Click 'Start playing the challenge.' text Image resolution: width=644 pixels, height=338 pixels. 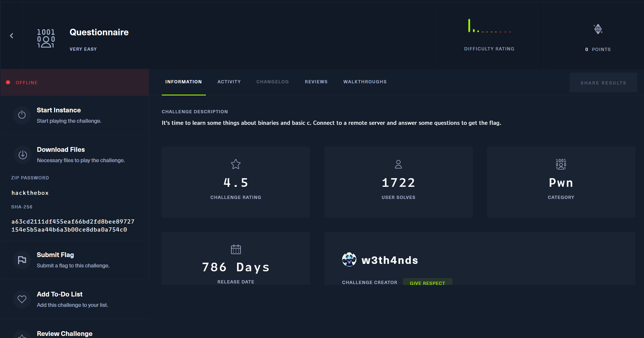pyautogui.click(x=69, y=121)
